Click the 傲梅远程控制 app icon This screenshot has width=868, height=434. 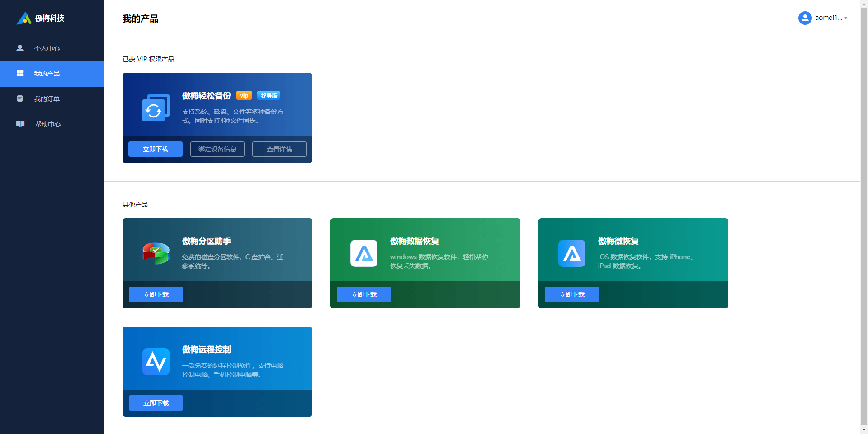coord(156,362)
